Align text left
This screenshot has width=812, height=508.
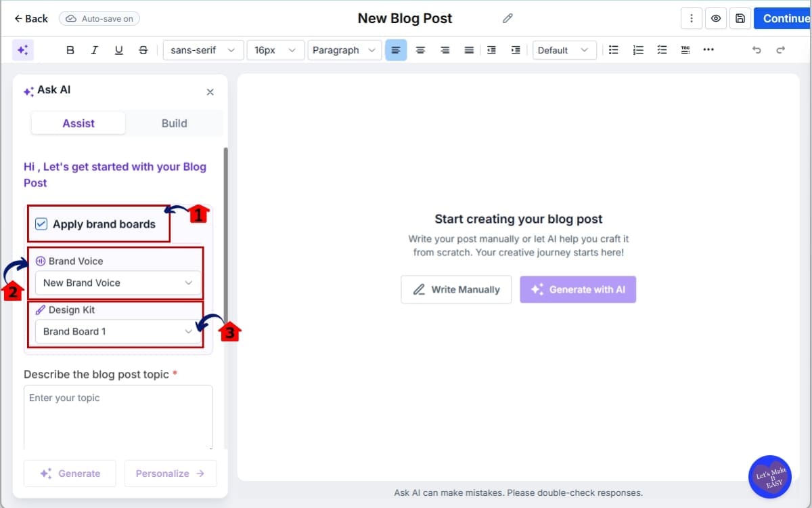(396, 50)
